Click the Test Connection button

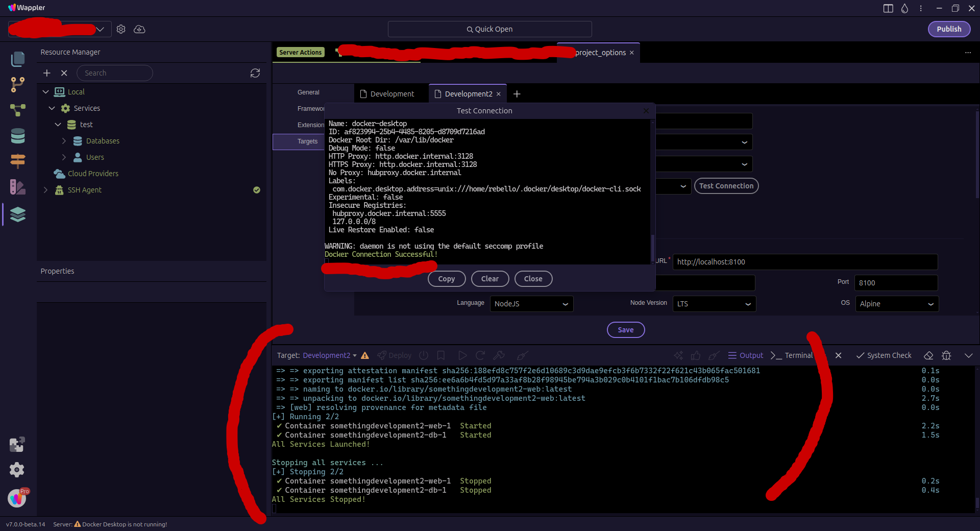pos(726,186)
